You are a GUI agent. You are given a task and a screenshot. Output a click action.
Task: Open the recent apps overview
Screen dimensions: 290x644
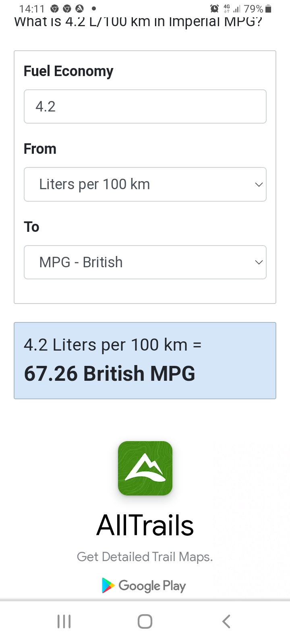click(64, 621)
